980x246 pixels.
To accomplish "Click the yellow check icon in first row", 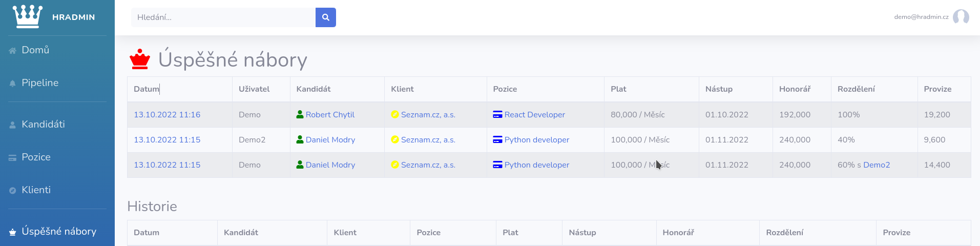I will pos(395,114).
